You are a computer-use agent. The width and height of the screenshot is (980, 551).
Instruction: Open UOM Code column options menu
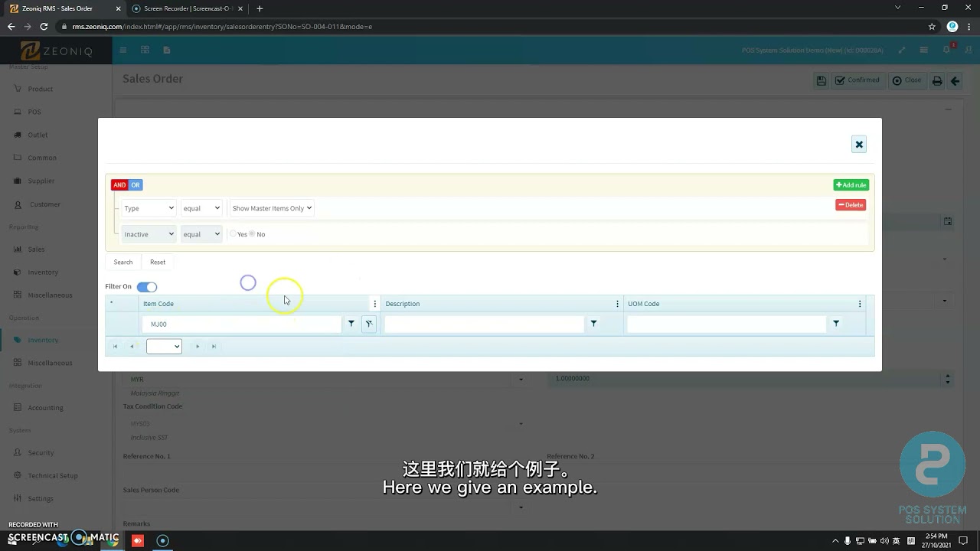(860, 304)
